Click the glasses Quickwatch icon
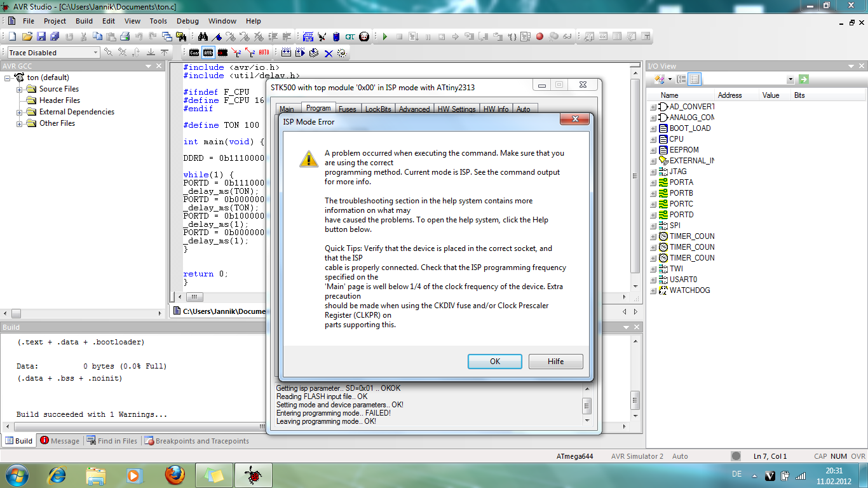The image size is (868, 488). [x=567, y=36]
